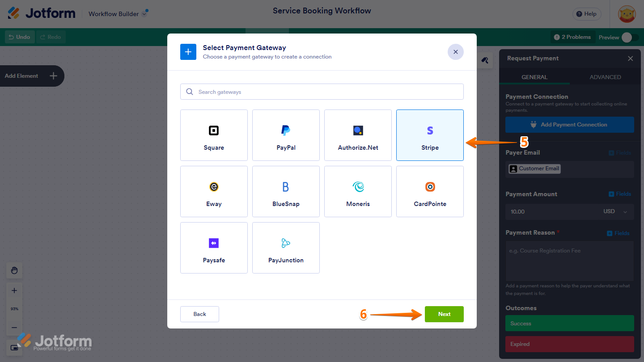Open the user avatar menu
Image resolution: width=644 pixels, height=362 pixels.
(x=627, y=14)
